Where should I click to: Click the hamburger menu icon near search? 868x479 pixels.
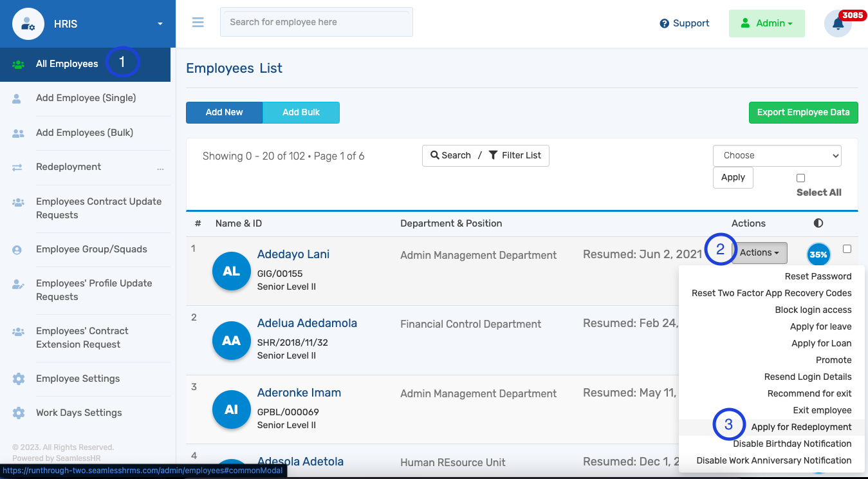[198, 22]
